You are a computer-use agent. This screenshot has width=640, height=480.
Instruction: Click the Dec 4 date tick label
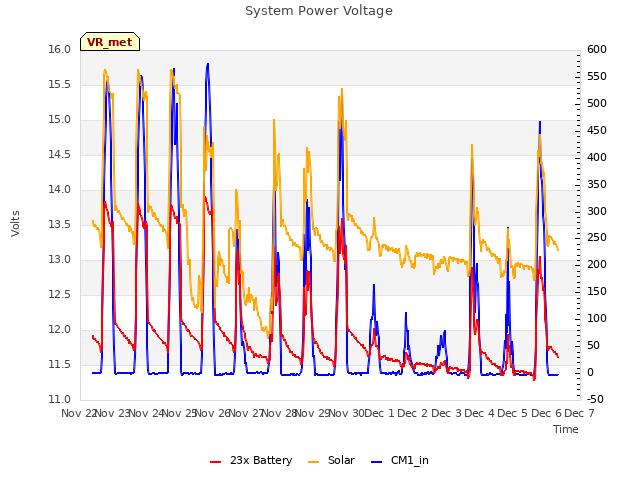pos(480,413)
